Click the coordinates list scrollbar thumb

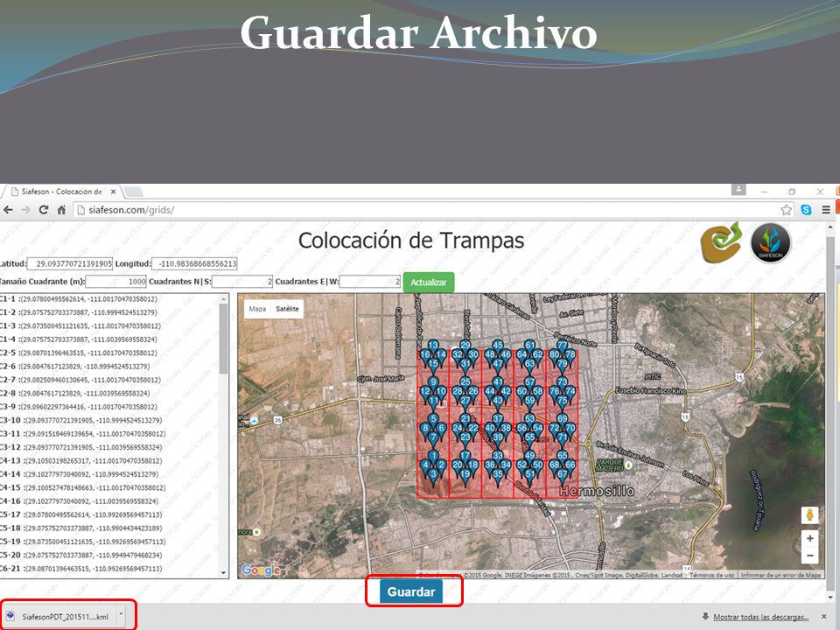click(x=223, y=339)
